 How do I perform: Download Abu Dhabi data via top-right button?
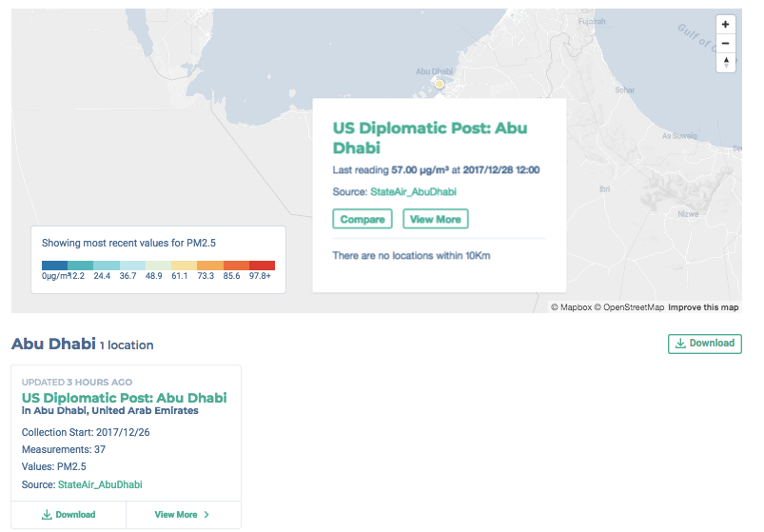(705, 344)
